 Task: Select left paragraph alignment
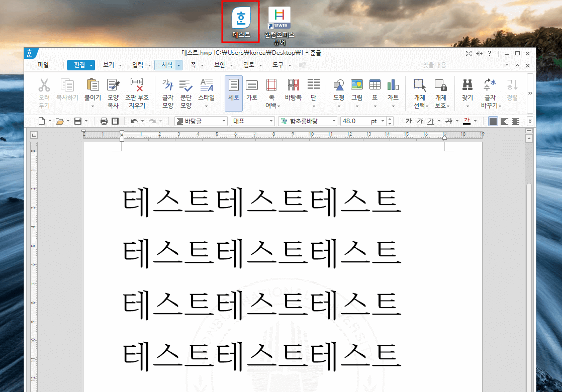pos(504,121)
